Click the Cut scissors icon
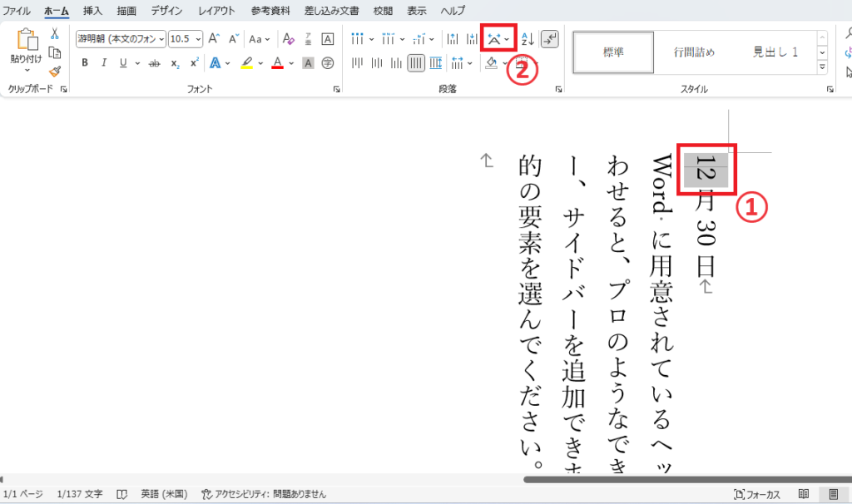 54,33
